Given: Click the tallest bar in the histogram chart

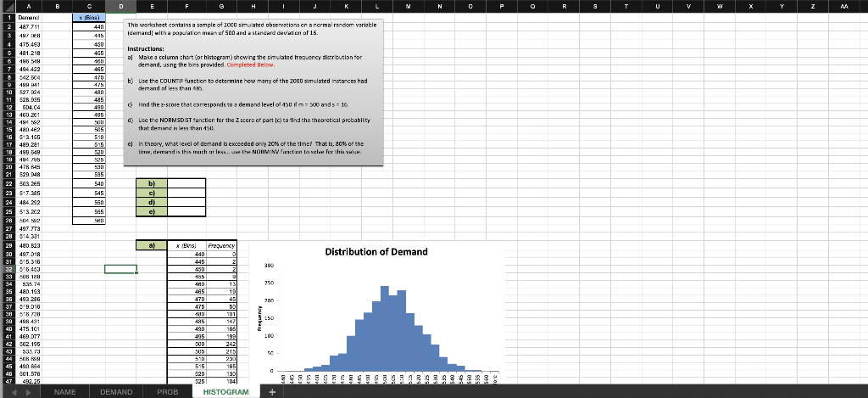Looking at the screenshot, I should pyautogui.click(x=385, y=328).
